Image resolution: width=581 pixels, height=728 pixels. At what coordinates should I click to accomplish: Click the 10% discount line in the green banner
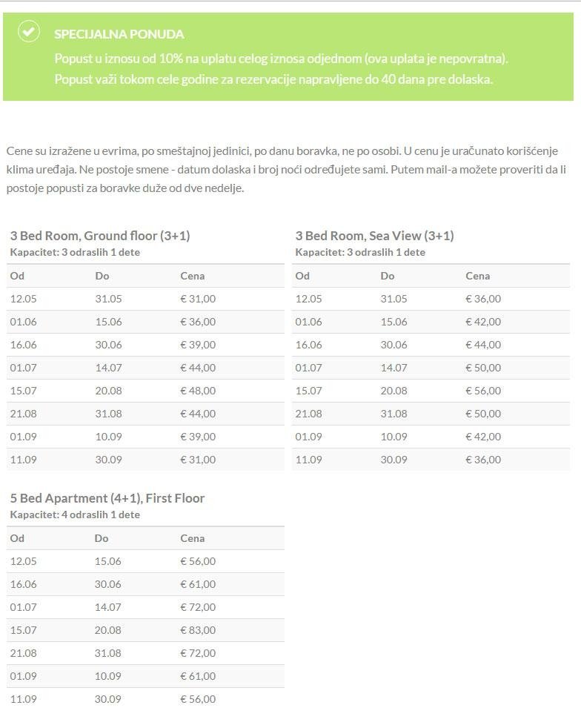coord(281,59)
